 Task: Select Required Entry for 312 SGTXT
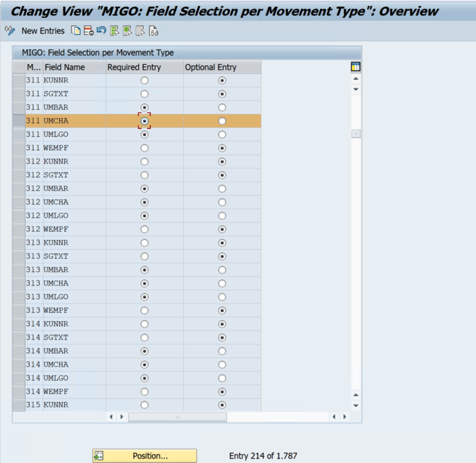145,175
